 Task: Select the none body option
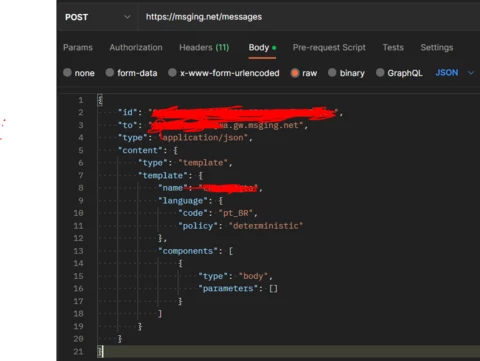click(x=79, y=73)
